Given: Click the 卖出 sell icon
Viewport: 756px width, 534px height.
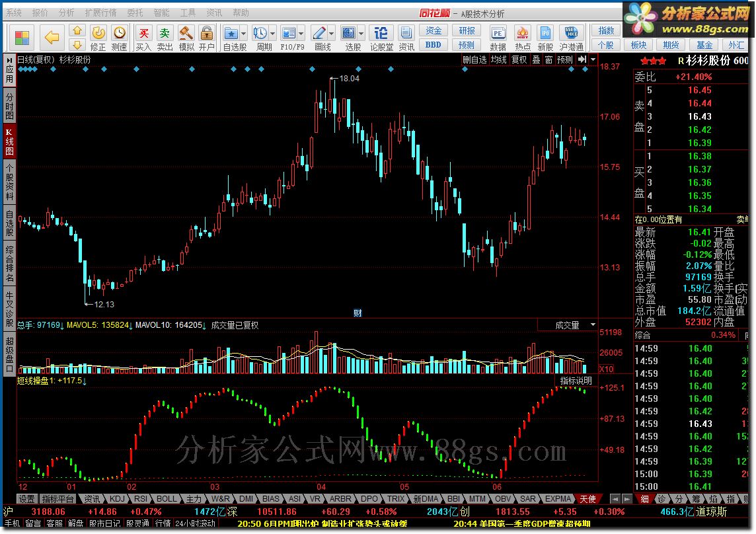Looking at the screenshot, I should click(x=165, y=33).
